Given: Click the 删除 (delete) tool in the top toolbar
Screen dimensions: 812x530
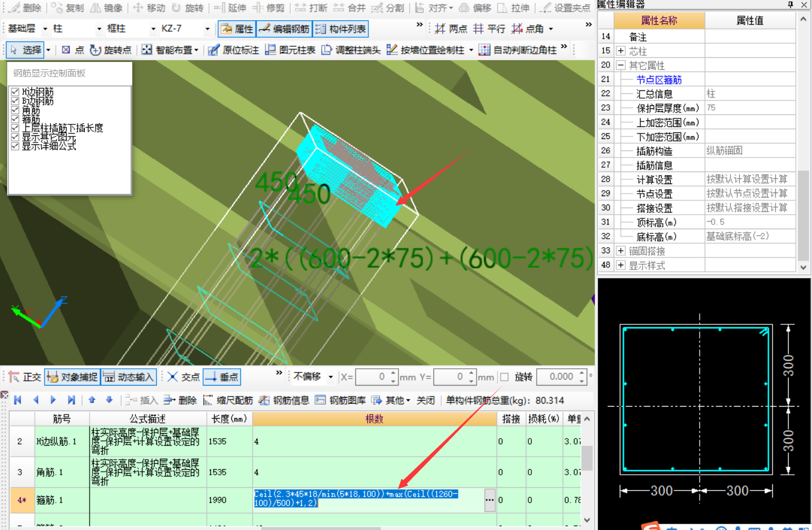Looking at the screenshot, I should click(26, 8).
